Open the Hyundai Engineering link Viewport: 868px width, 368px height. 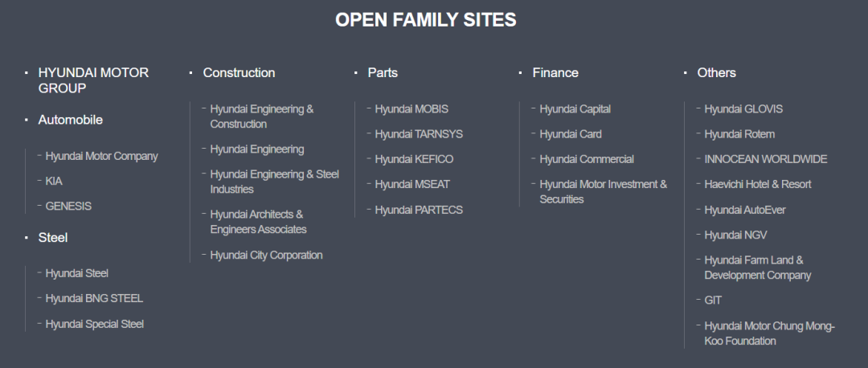(257, 149)
